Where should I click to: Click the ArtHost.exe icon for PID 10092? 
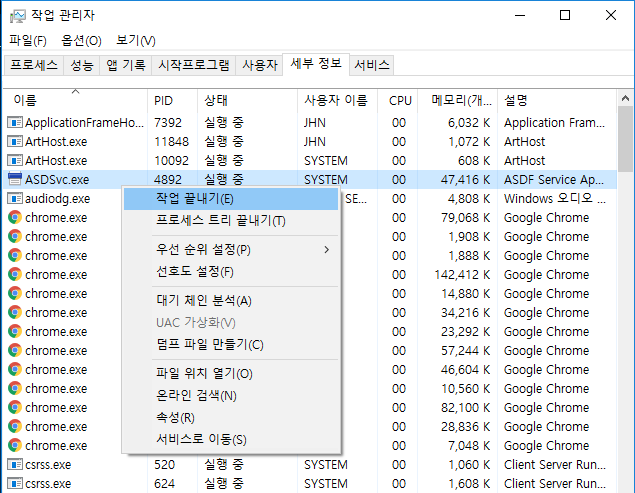(15, 160)
